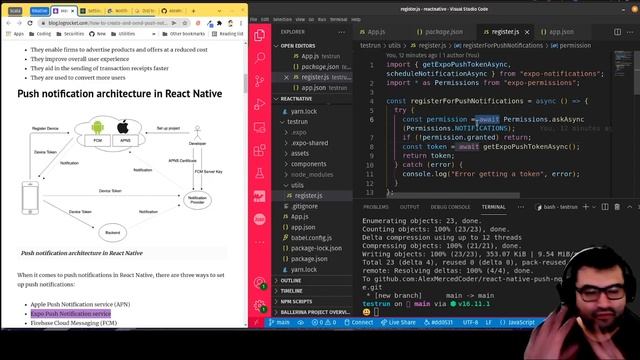640x360 pixels.
Task: Open the Explorer view in the activity bar
Action: coord(260,36)
